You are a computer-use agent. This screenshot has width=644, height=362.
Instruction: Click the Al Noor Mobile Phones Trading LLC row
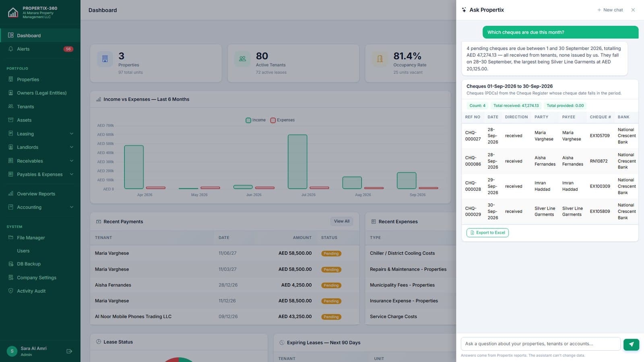pos(225,317)
